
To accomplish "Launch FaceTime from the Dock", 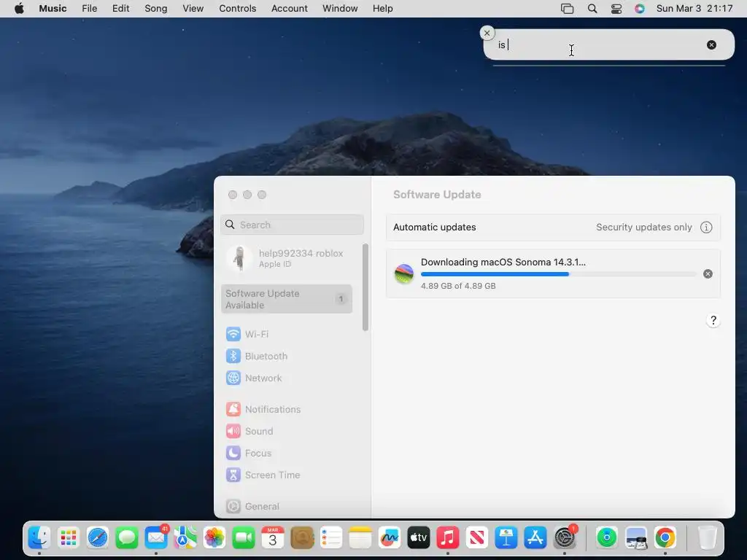I will pos(244,537).
